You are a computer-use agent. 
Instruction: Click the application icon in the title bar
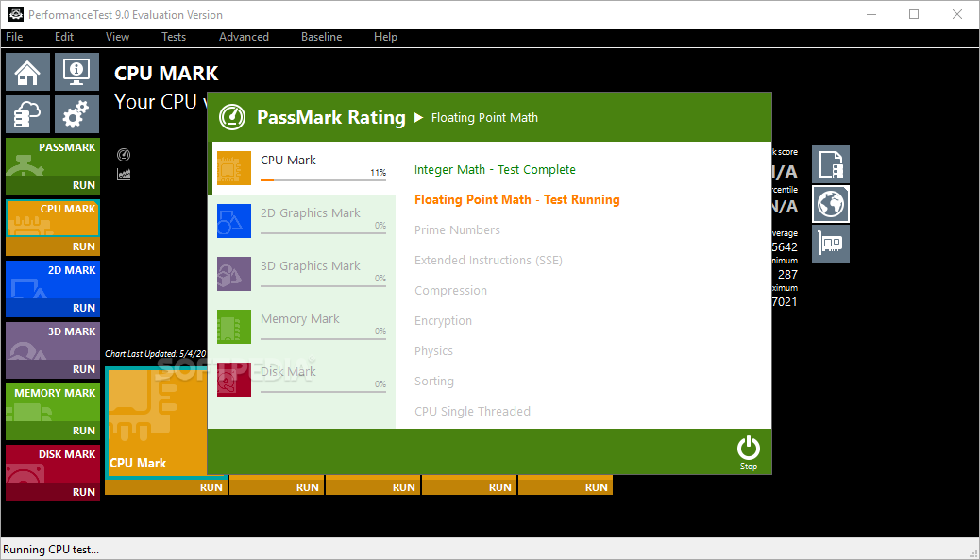[x=16, y=14]
